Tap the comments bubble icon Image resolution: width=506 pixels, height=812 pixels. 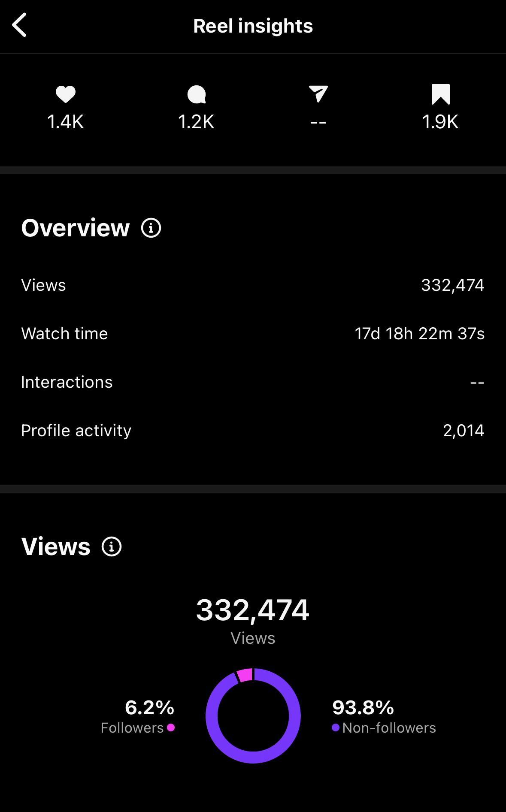[x=197, y=94]
